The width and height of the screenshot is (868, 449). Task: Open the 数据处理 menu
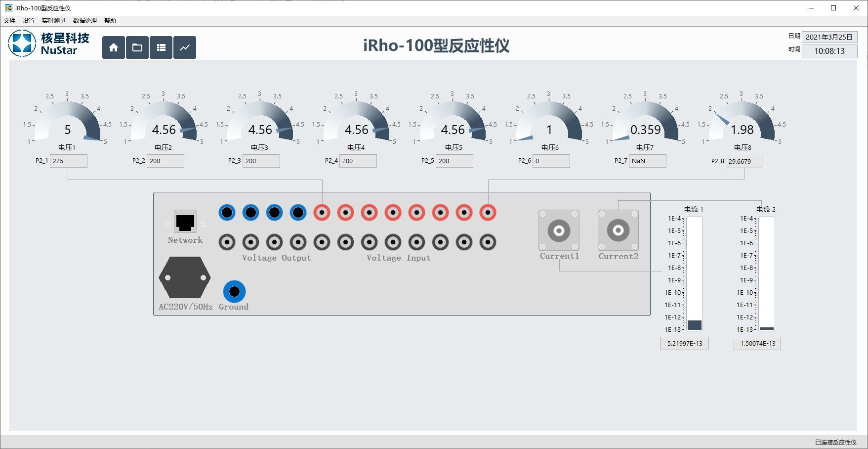click(x=85, y=21)
